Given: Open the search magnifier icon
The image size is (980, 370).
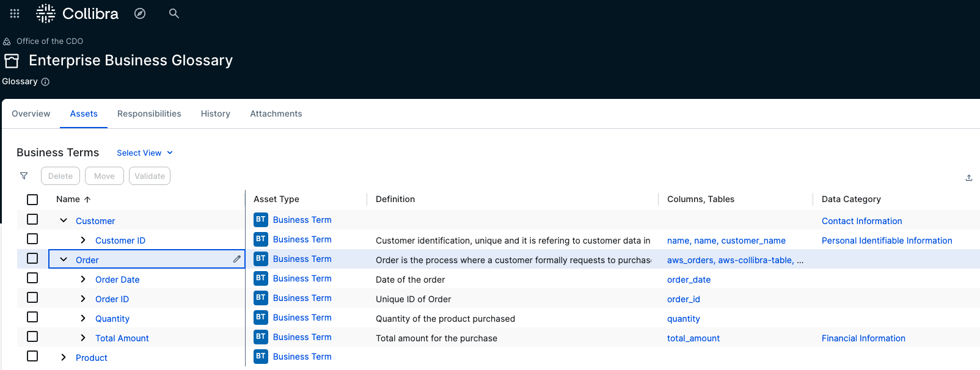Looking at the screenshot, I should [174, 13].
